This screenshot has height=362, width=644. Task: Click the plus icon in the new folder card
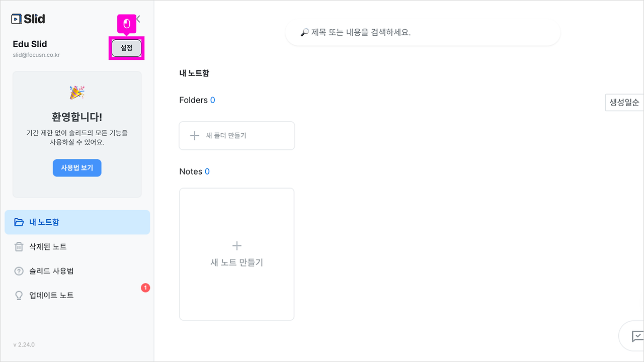point(194,135)
